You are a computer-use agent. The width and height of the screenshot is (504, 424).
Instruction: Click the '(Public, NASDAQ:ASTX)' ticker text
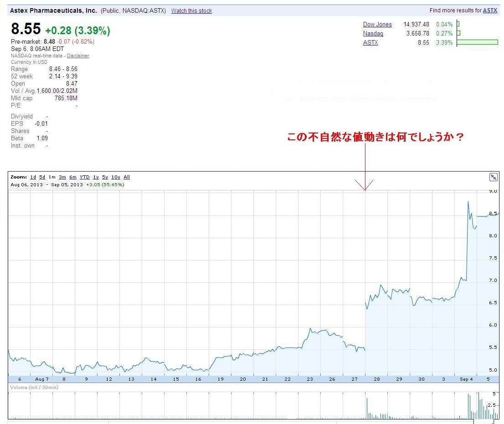tap(134, 10)
